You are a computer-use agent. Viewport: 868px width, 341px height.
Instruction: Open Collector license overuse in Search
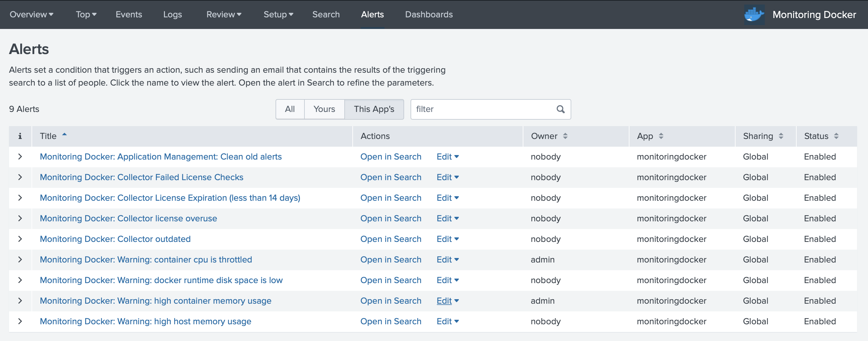(x=391, y=218)
